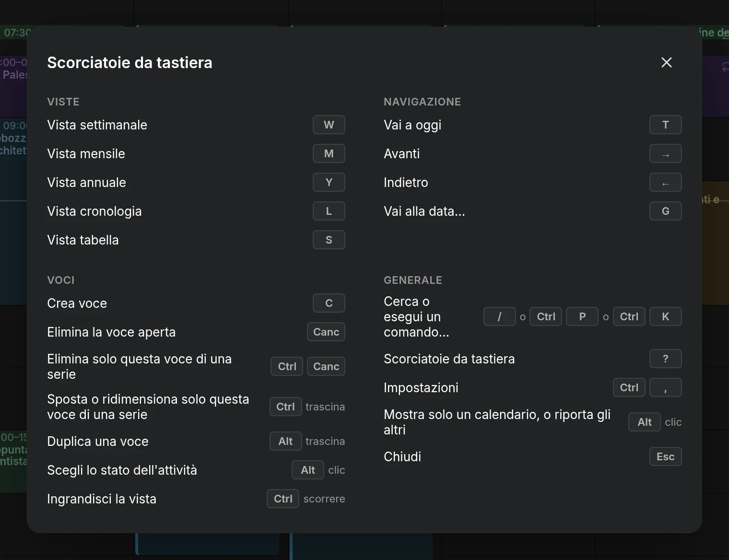Viewport: 729px width, 560px height.
Task: Click the slash key badge
Action: click(500, 316)
